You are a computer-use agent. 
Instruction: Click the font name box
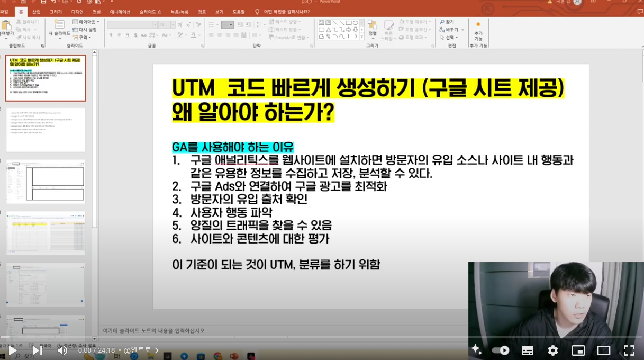click(132, 25)
